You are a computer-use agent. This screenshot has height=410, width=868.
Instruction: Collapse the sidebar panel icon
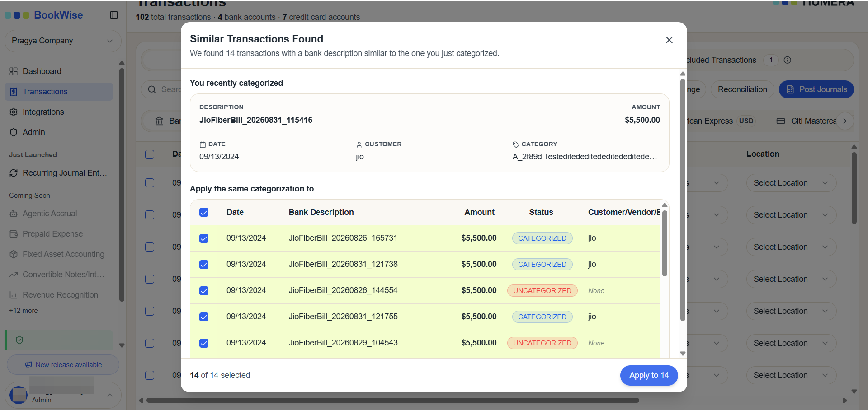[x=114, y=15]
